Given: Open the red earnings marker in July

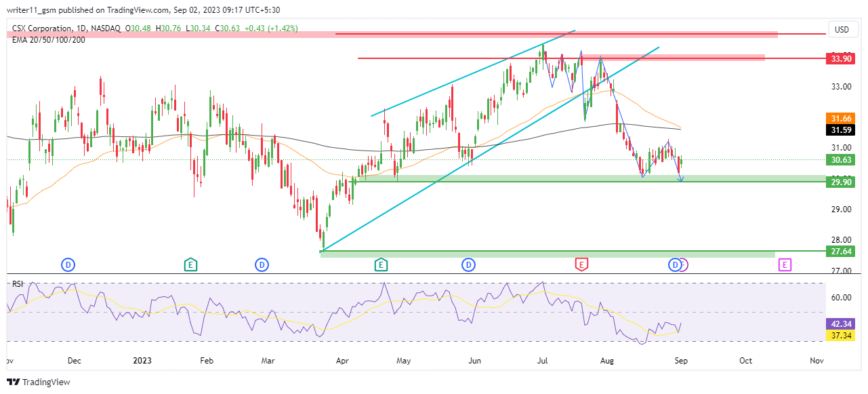Looking at the screenshot, I should pos(581,264).
